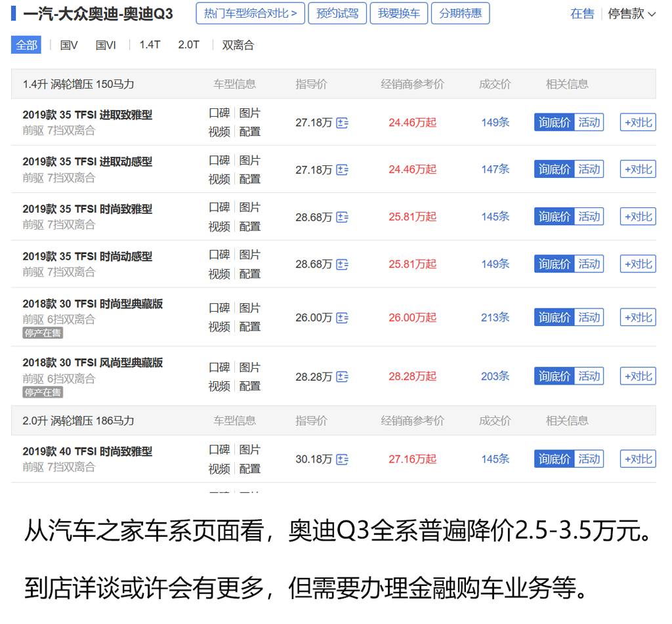
Task: Open 口碑 for 2018款 30 TFSI 风尚型典藏版
Action: [x=219, y=367]
